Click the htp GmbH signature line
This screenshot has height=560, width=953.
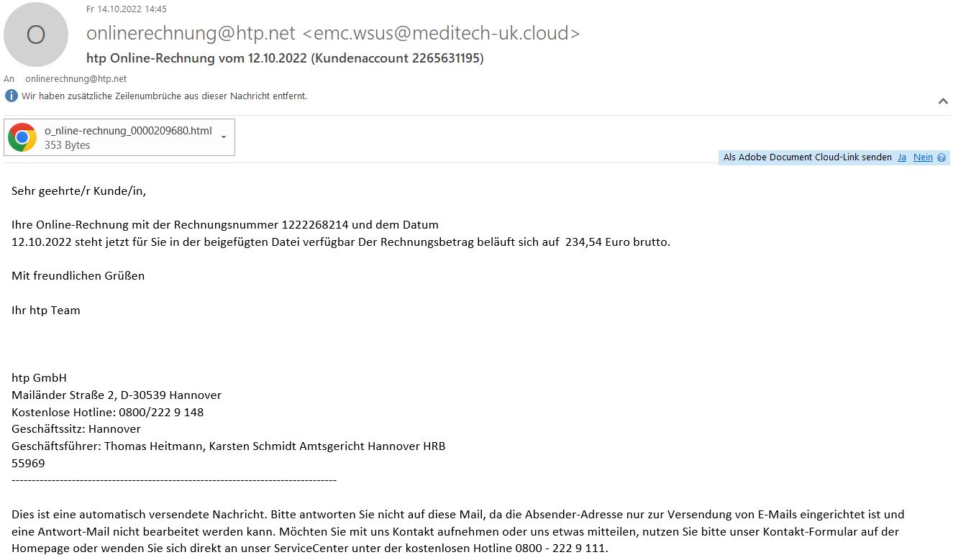point(39,378)
